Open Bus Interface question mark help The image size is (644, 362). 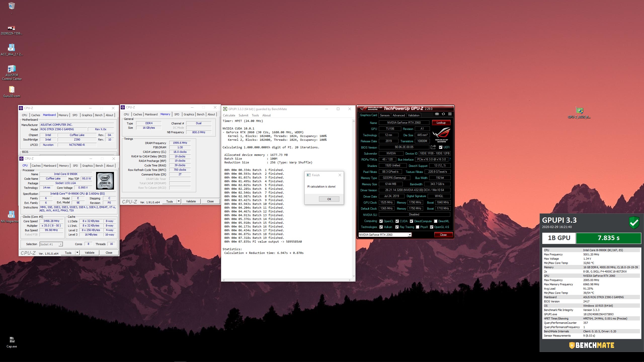[x=450, y=159]
